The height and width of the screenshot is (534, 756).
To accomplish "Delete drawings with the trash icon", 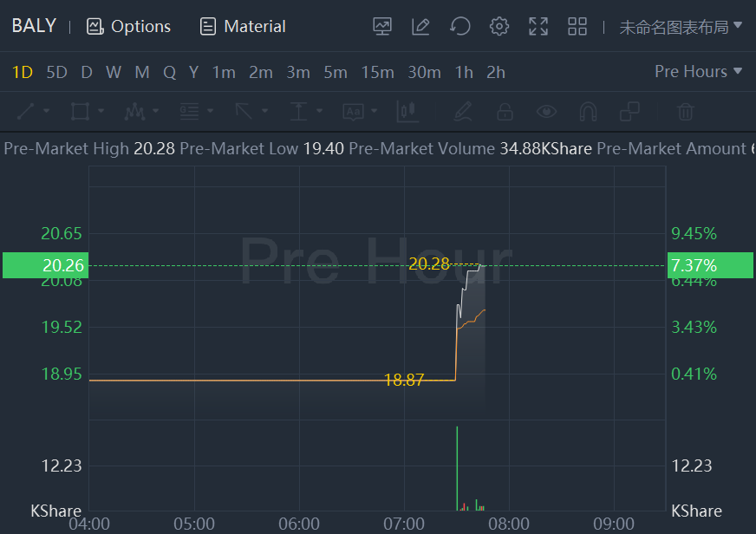I will (x=685, y=111).
